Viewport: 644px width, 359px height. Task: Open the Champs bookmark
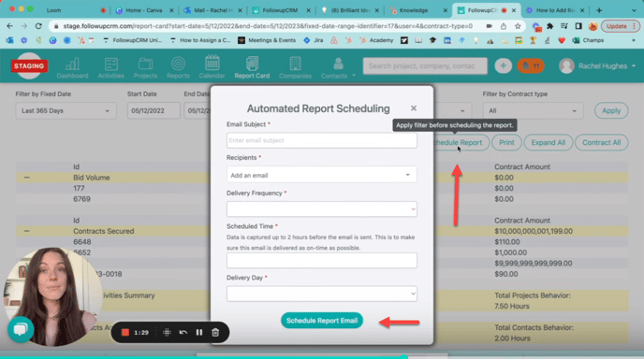589,40
